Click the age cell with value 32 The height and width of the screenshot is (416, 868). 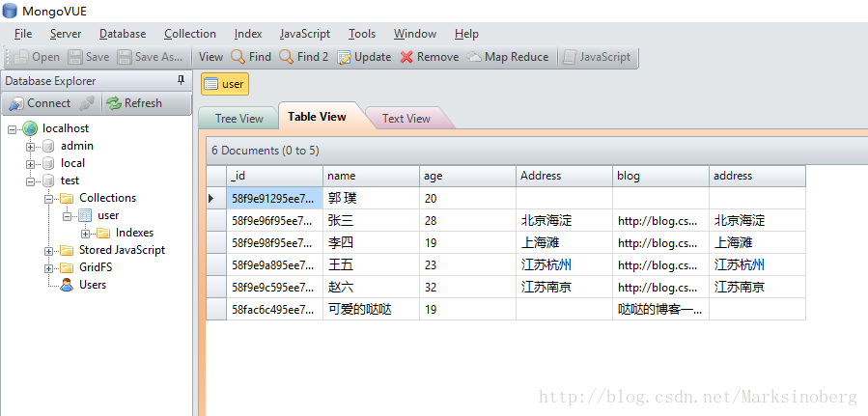pyautogui.click(x=467, y=287)
